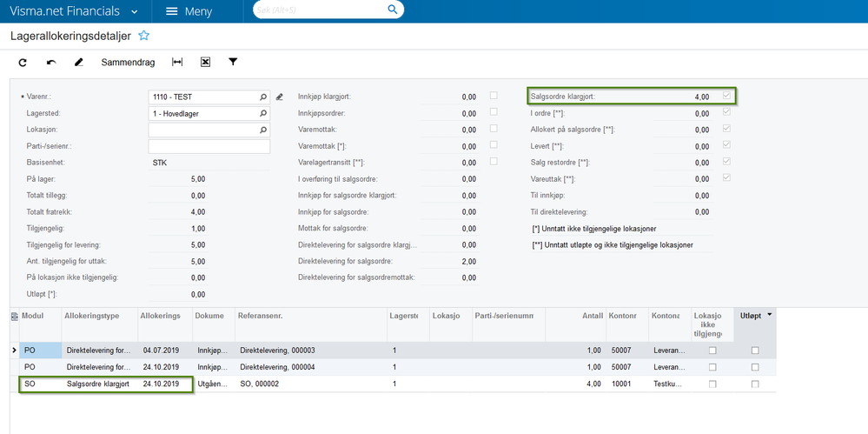Click the refresh icon in toolbar

(x=23, y=63)
